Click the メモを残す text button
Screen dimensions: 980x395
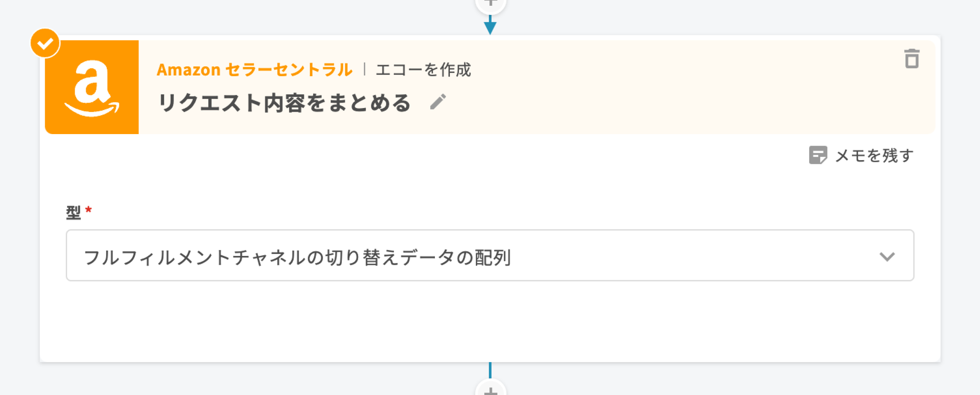coord(874,156)
